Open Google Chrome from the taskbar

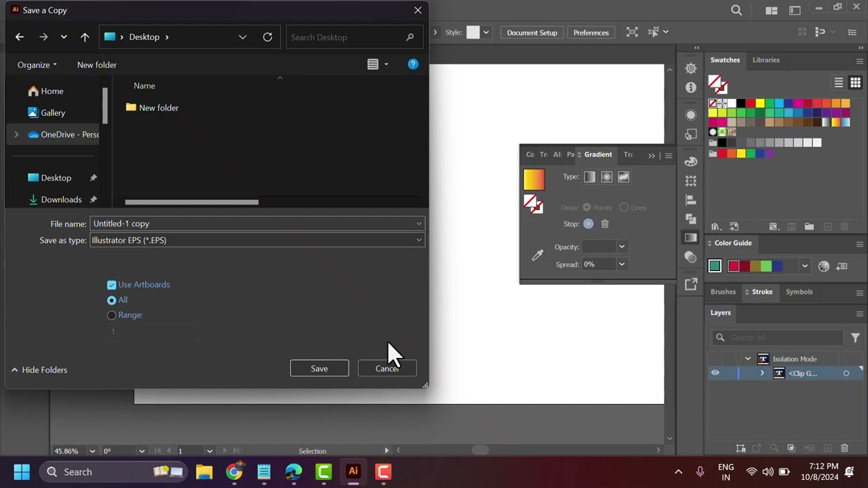pos(234,472)
